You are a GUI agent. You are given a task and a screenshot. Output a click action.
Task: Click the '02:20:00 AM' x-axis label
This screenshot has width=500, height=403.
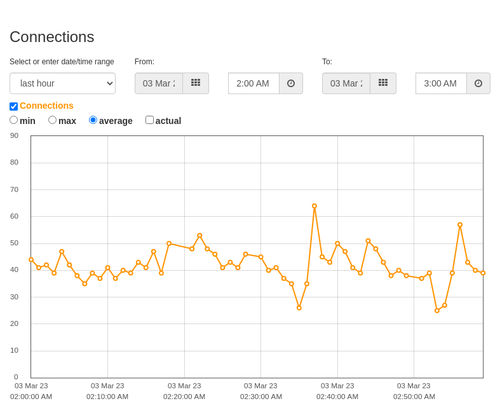(x=184, y=397)
